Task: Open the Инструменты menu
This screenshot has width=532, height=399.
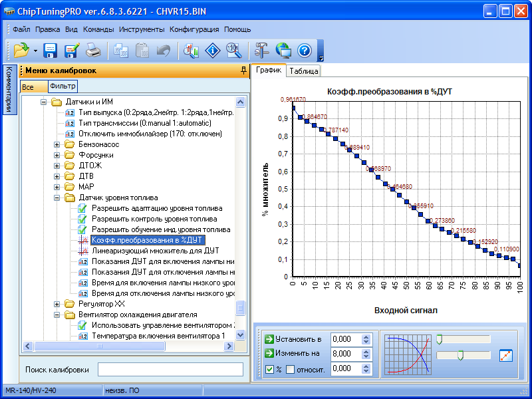Action: [x=142, y=29]
